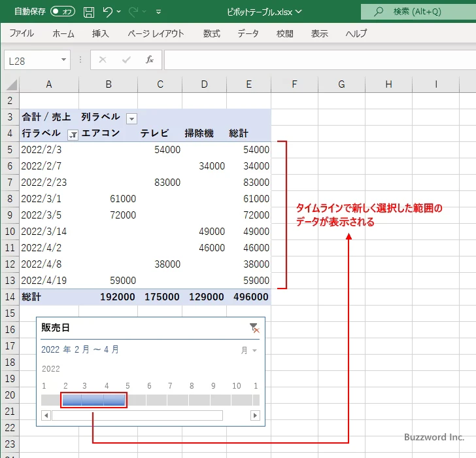
Task: Select February segment in the timeline
Action: tap(72, 400)
